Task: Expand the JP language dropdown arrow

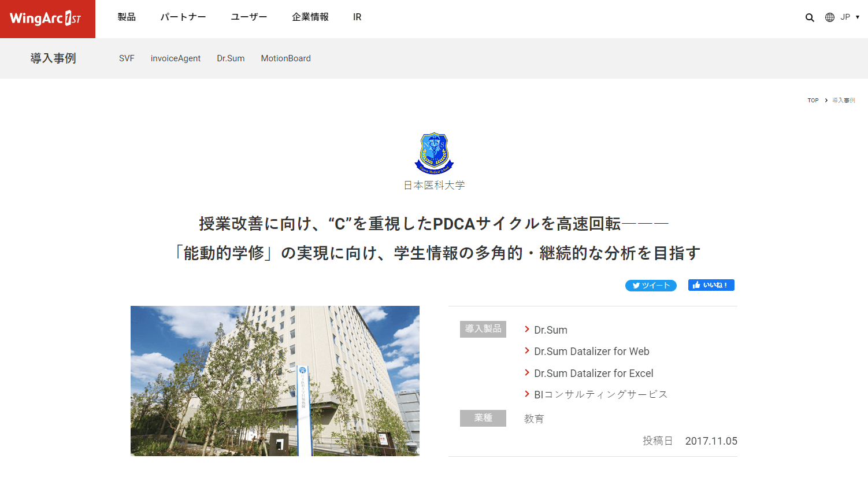Action: [x=858, y=17]
